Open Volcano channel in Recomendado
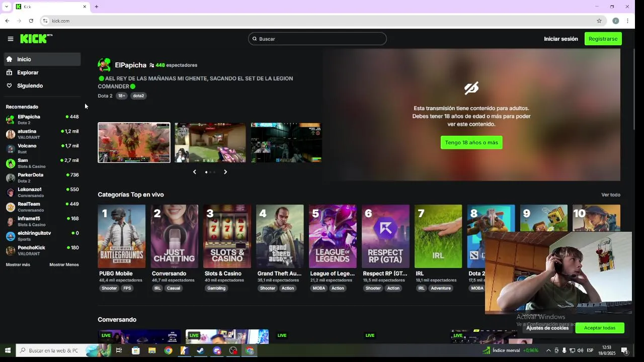The image size is (644, 362). [42, 148]
